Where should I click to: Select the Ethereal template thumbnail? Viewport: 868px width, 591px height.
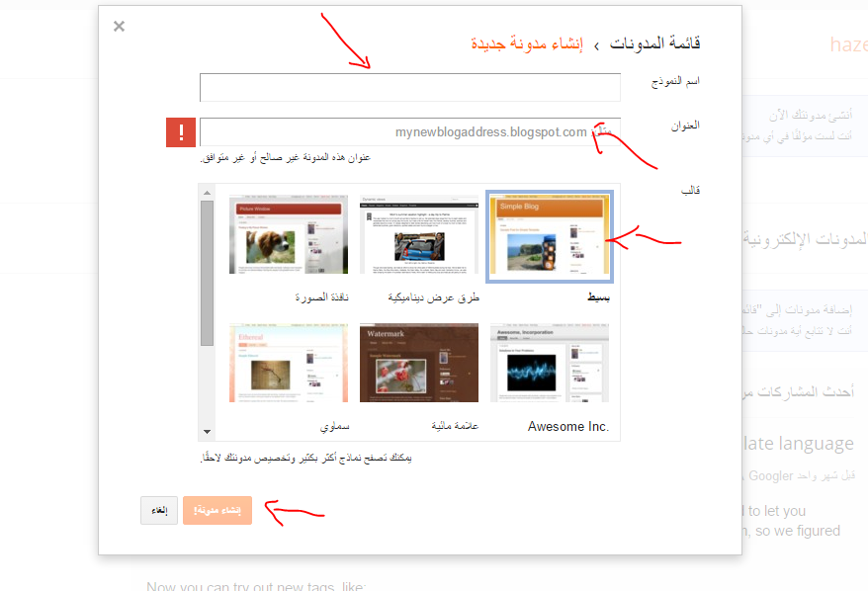coord(289,363)
